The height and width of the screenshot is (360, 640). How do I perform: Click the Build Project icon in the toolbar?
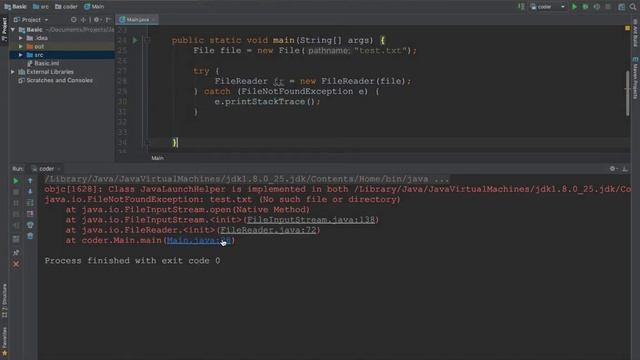click(x=521, y=7)
